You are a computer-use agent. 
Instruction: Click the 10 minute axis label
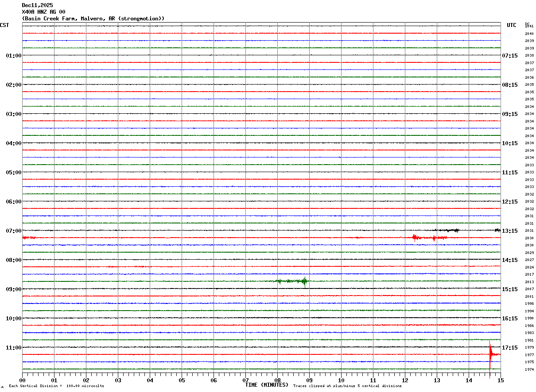tap(341, 380)
